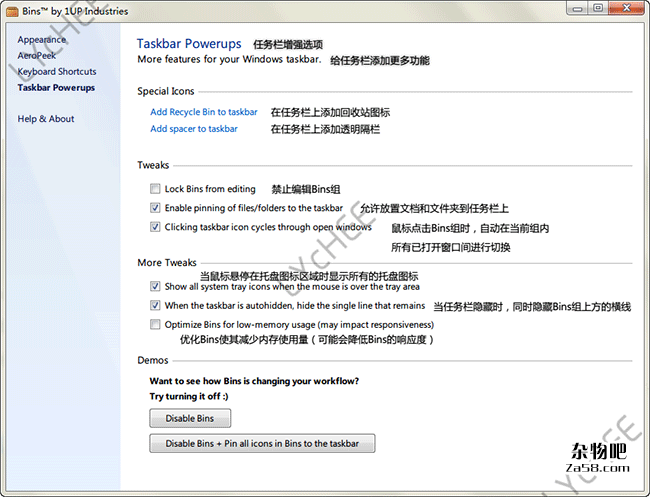Click the Taskbar Powerups page heading
Viewport: 650px width, 497px height.
point(189,44)
